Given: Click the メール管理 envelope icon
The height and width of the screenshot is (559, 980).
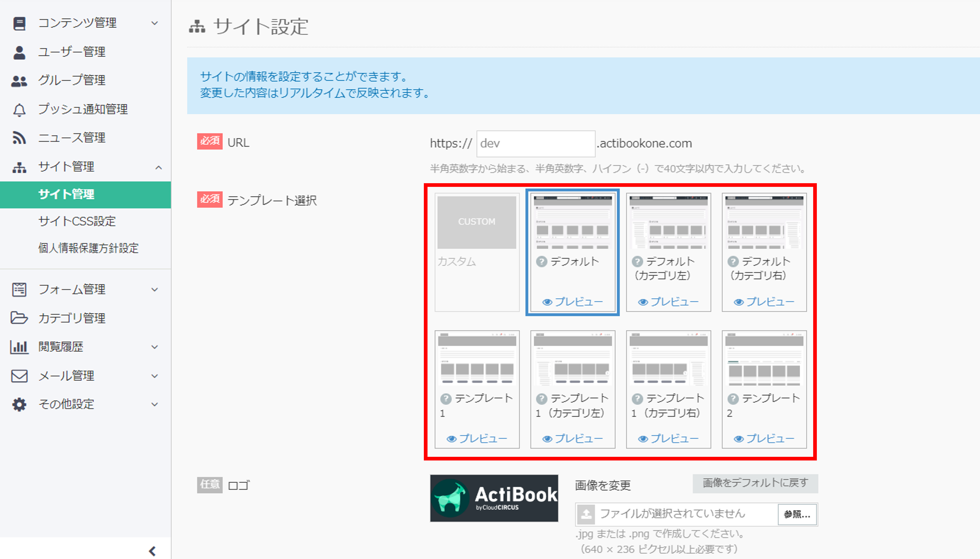Looking at the screenshot, I should [19, 376].
